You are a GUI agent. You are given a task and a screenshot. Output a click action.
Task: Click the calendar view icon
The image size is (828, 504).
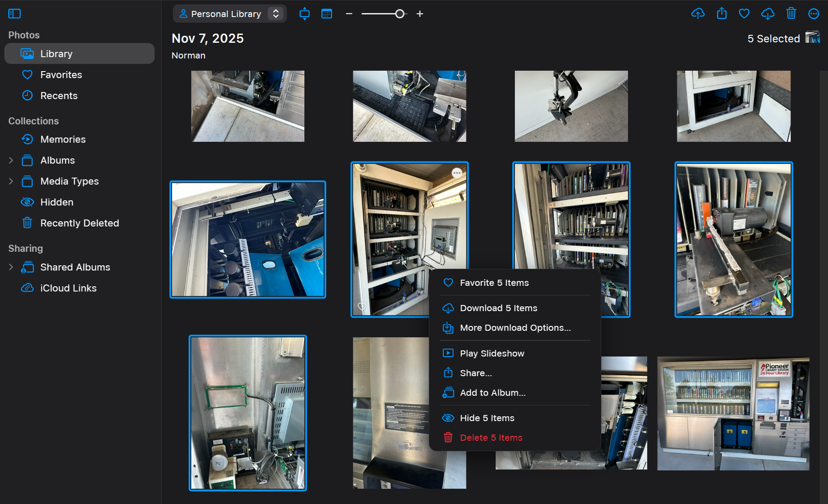point(327,14)
